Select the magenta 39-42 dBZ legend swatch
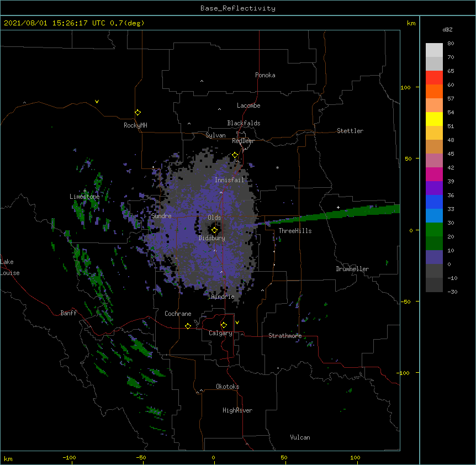This screenshot has height=465, width=476. tap(434, 174)
